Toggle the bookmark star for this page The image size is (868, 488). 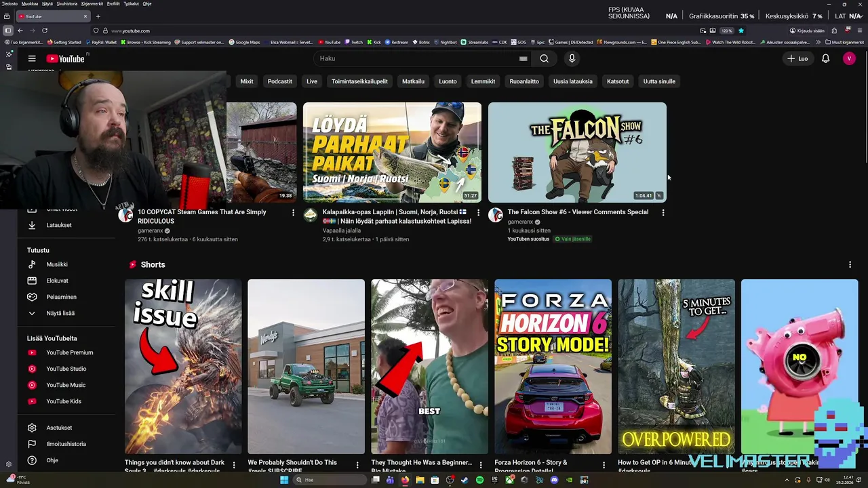(741, 30)
